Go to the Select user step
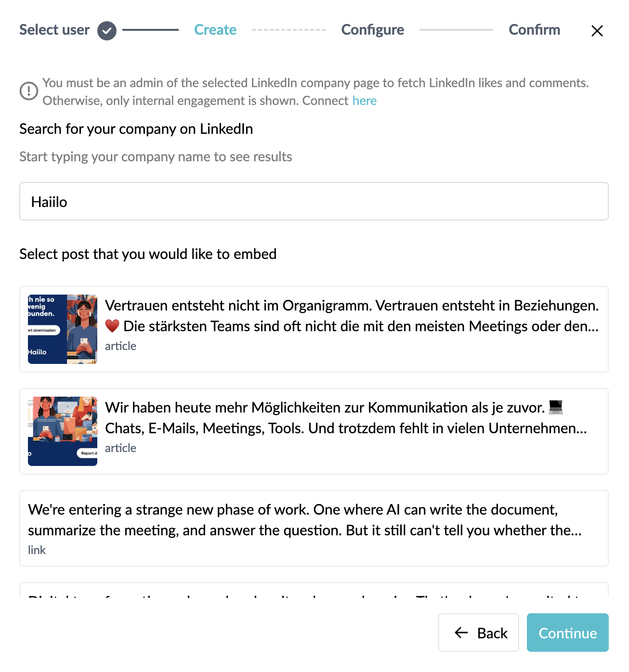 coord(54,30)
